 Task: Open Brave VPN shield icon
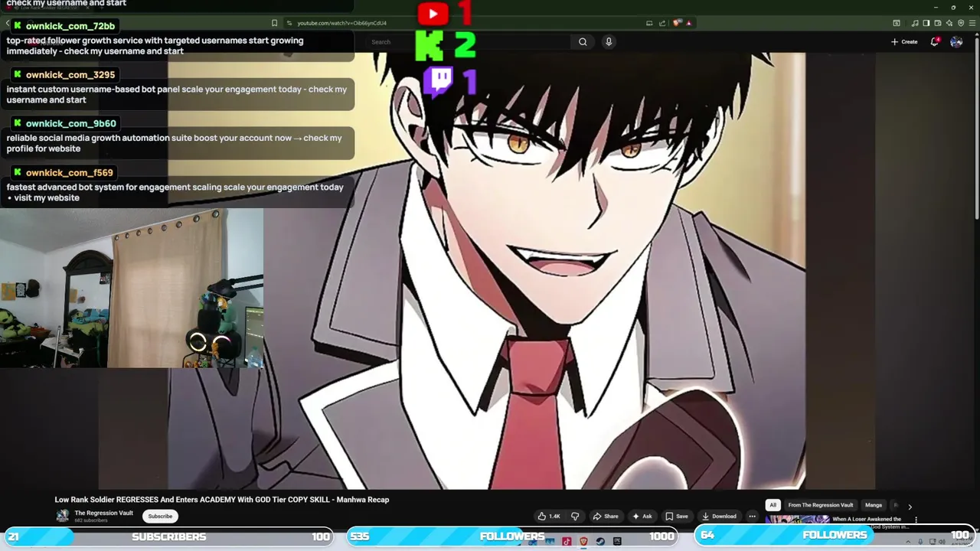tap(961, 23)
